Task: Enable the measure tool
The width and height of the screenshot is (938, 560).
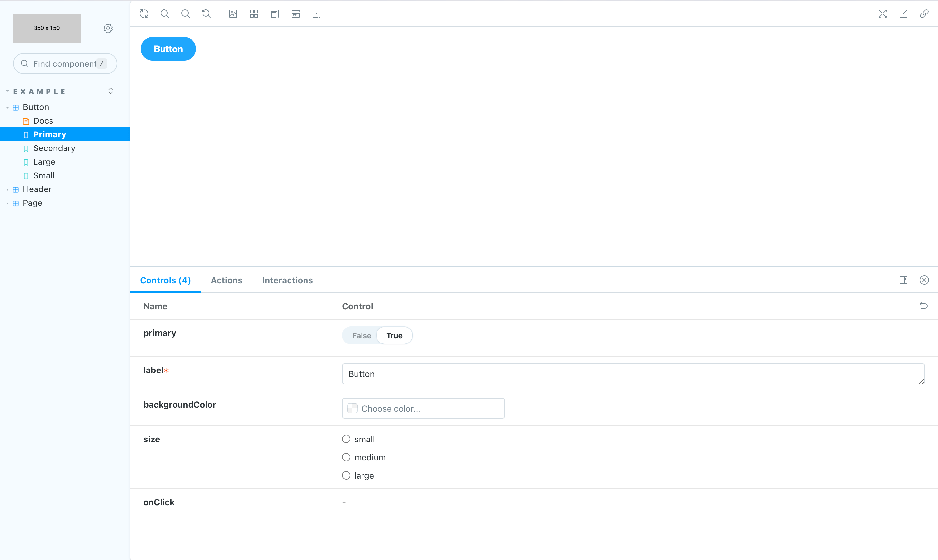Action: point(295,14)
